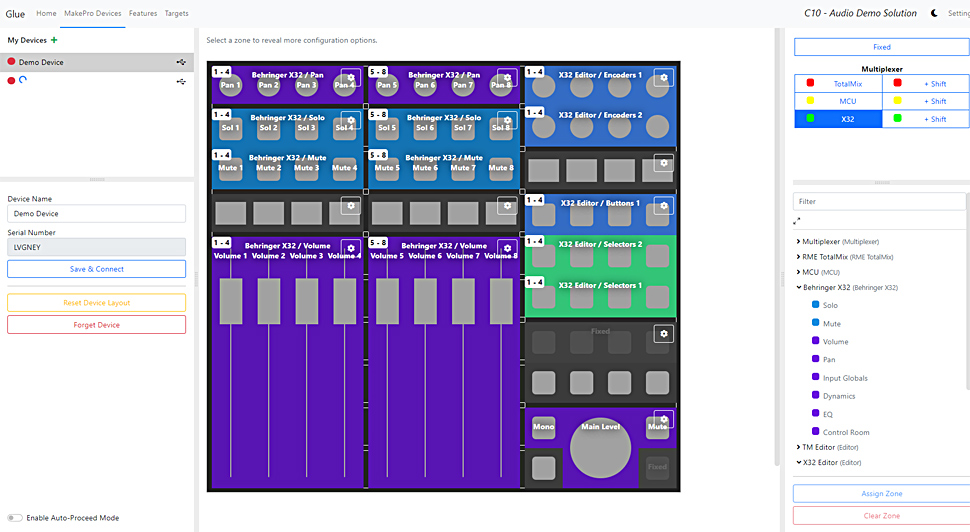The height and width of the screenshot is (532, 970).
Task: Open gear of empty zone below Mute 5-8
Action: click(507, 205)
